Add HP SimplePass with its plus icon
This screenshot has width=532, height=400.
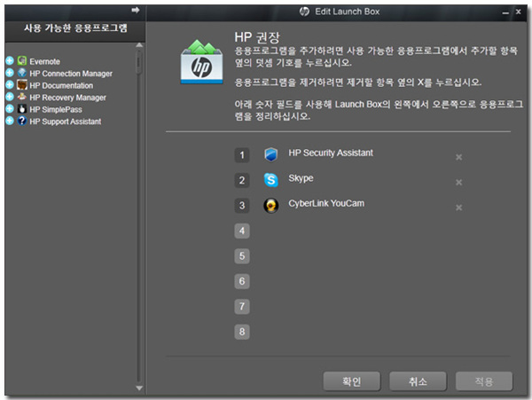10,108
